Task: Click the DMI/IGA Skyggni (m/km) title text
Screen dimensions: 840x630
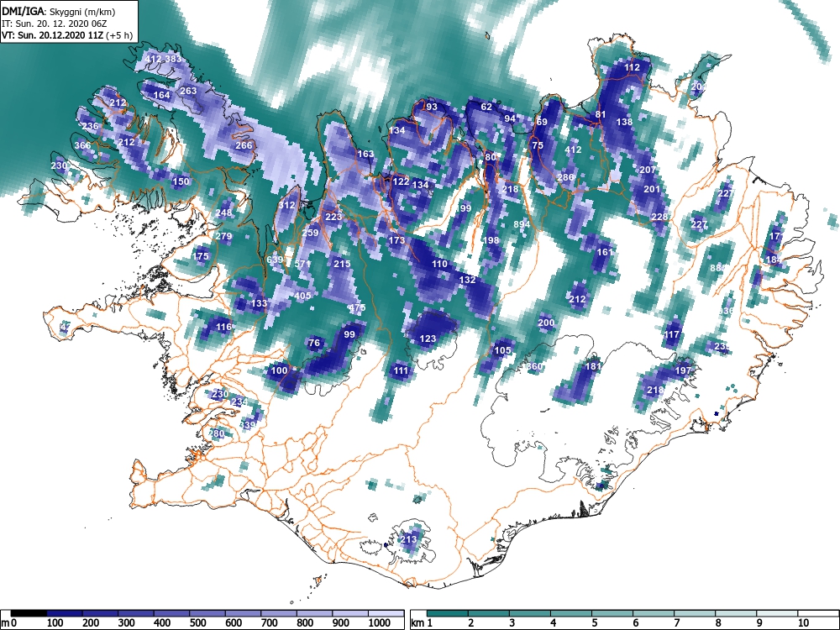Action: 59,11
